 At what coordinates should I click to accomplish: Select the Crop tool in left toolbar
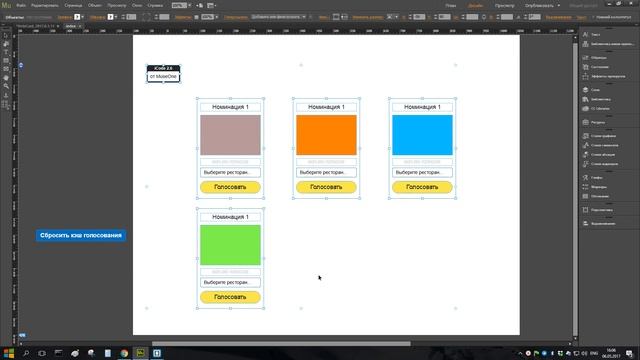coord(6,44)
